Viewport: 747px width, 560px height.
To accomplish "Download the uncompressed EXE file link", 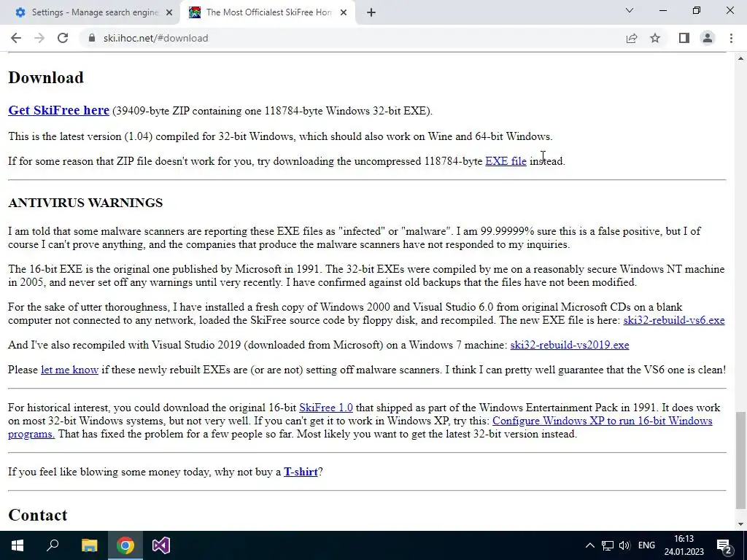I will 506,161.
